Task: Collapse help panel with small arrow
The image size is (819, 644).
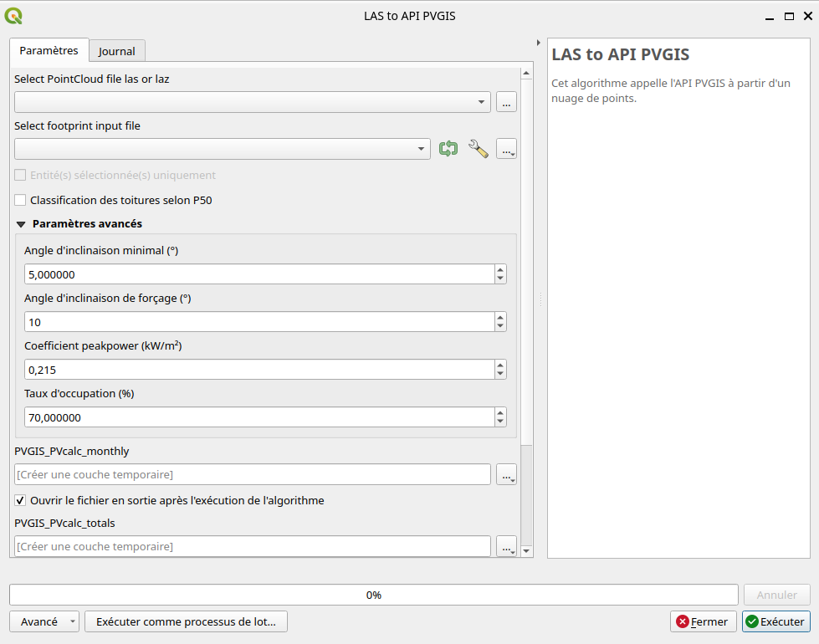Action: 539,43
